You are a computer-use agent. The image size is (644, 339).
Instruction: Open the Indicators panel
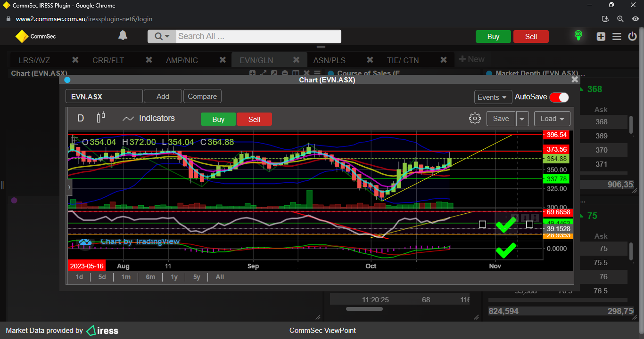149,119
